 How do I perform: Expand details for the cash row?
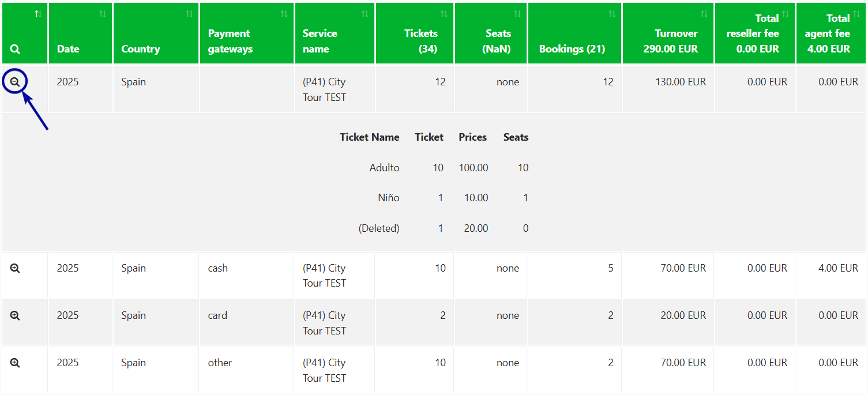[15, 268]
